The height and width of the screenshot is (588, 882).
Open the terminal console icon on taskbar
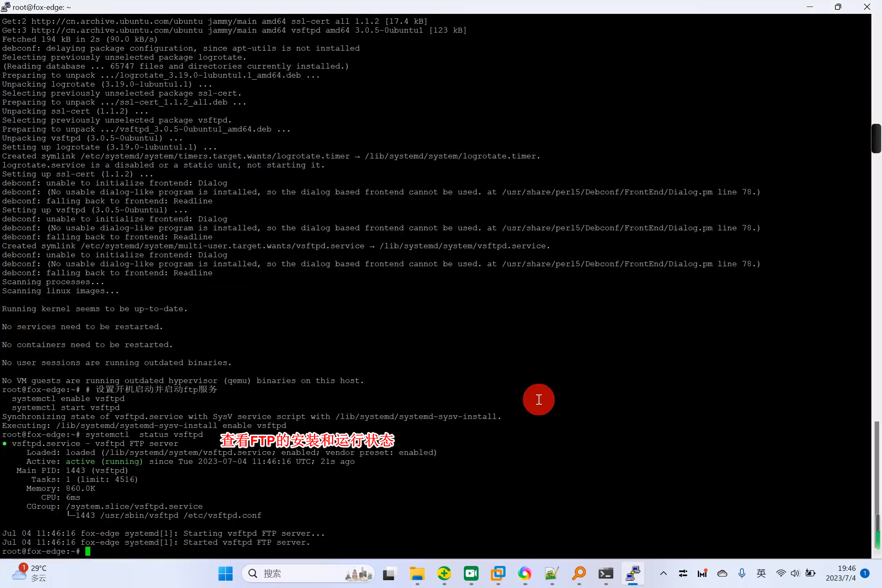pyautogui.click(x=606, y=574)
